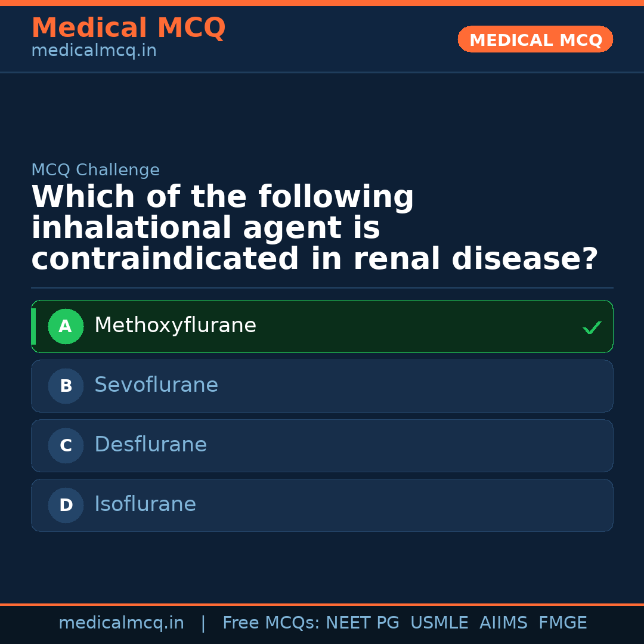This screenshot has width=644, height=644.
Task: Click the green letter A circle
Action: tap(66, 326)
